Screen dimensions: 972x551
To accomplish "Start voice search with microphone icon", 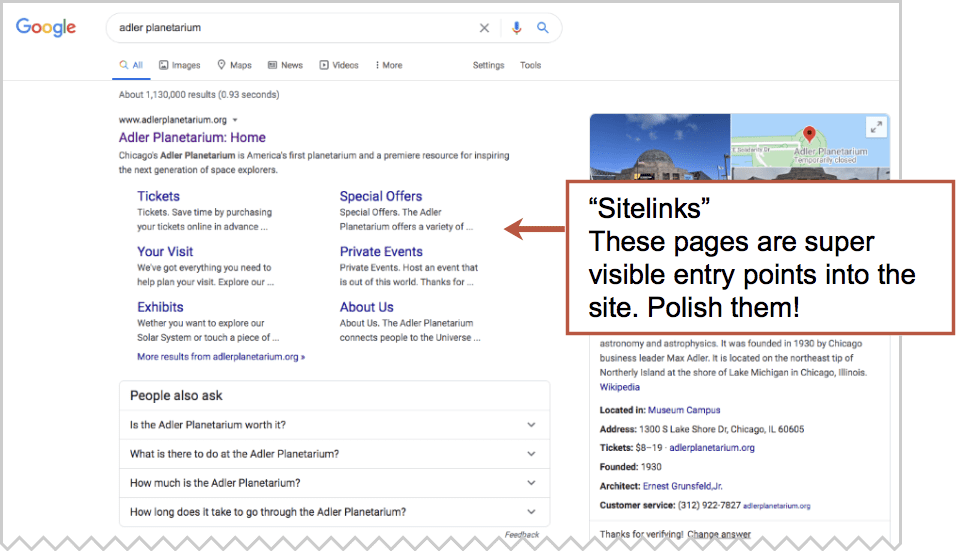I will 516,28.
